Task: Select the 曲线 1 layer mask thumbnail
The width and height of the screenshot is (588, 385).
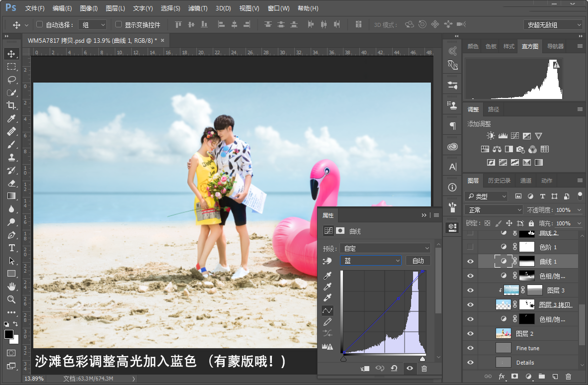Action: point(526,262)
